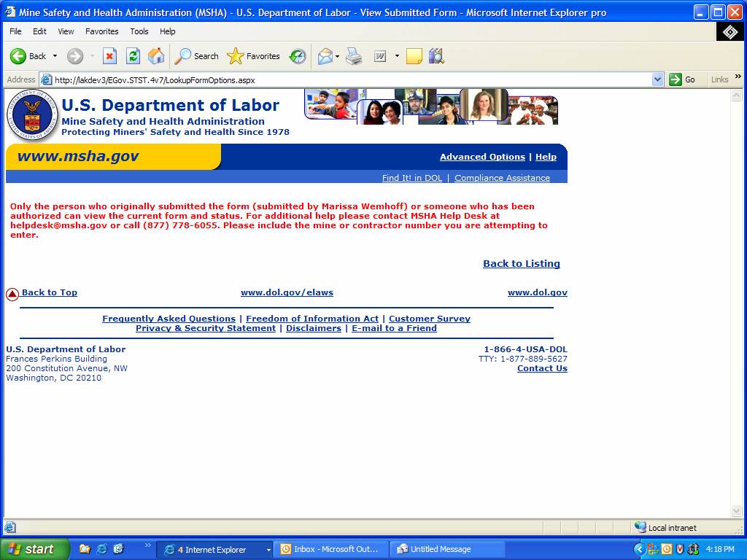This screenshot has height=560, width=747.
Task: Click the Back arrow icon
Action: [x=18, y=56]
